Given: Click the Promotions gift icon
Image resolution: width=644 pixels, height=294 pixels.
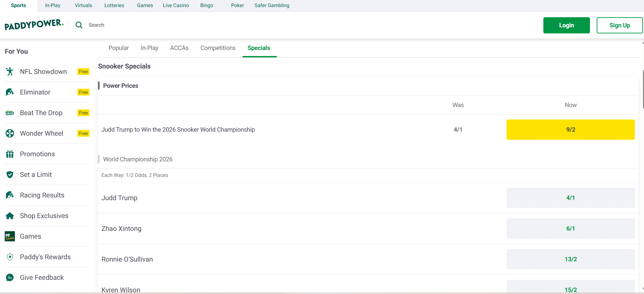Looking at the screenshot, I should [10, 154].
